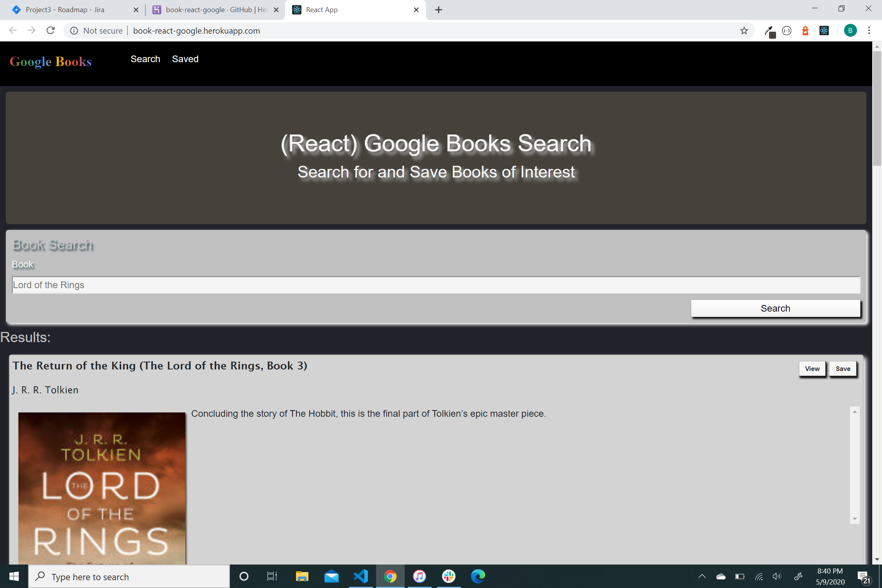Close the Project3 Roadmap Jira tab
This screenshot has height=588, width=882.
tap(136, 10)
